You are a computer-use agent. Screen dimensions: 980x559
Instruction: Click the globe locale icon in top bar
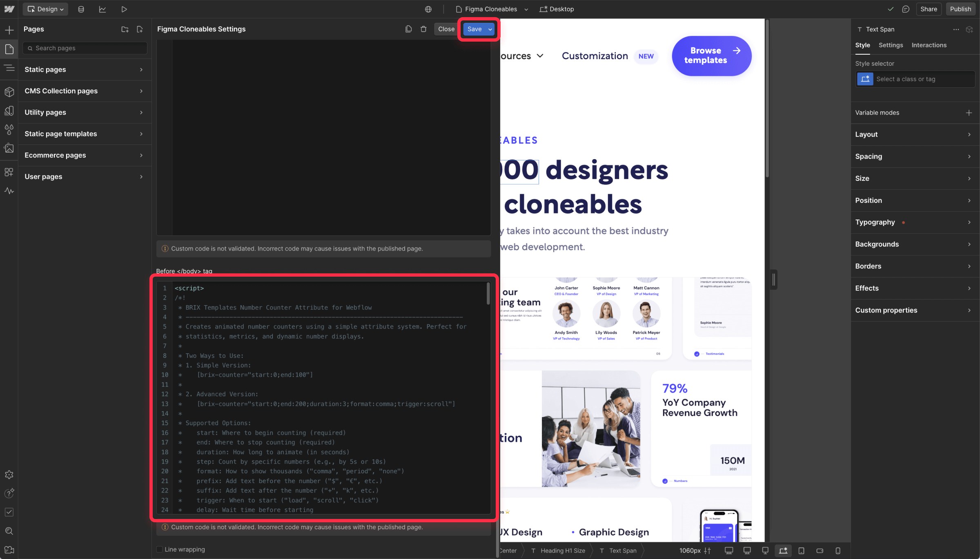click(x=428, y=9)
